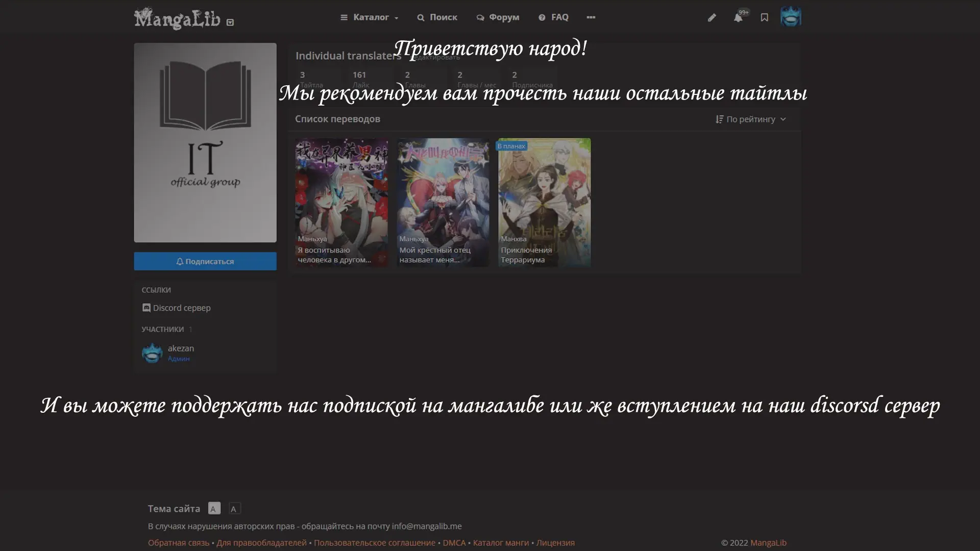Switch to light site theme swatch

pos(214,508)
